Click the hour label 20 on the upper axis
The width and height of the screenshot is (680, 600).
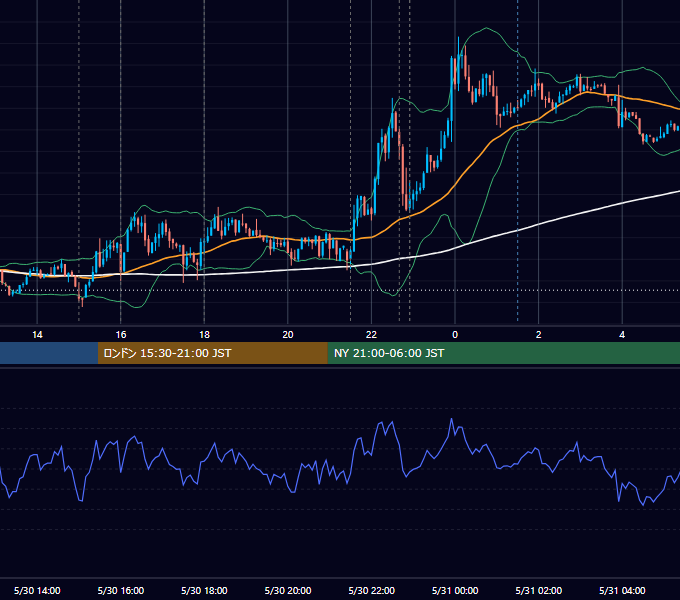click(288, 335)
